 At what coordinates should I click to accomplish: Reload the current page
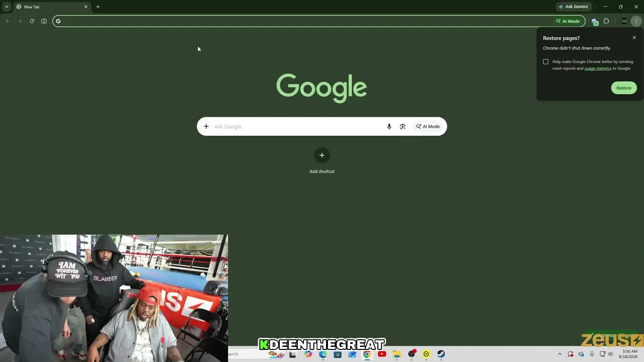(32, 21)
